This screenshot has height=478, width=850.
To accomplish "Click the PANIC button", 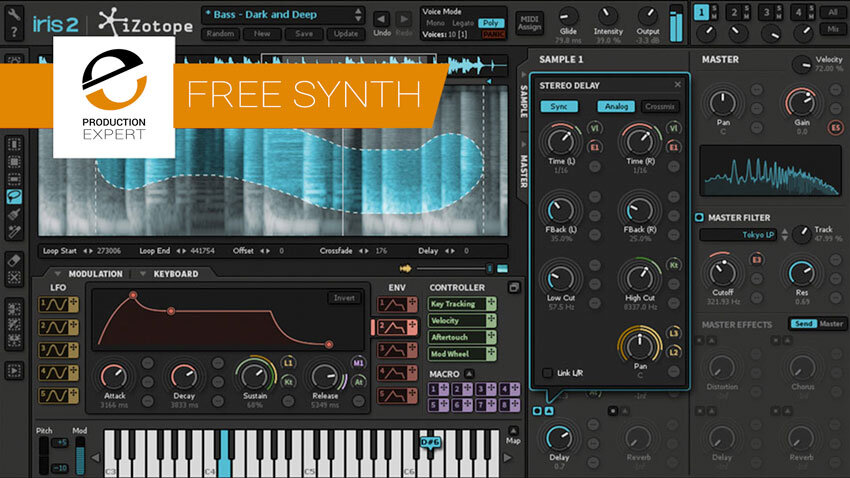I will (x=493, y=35).
